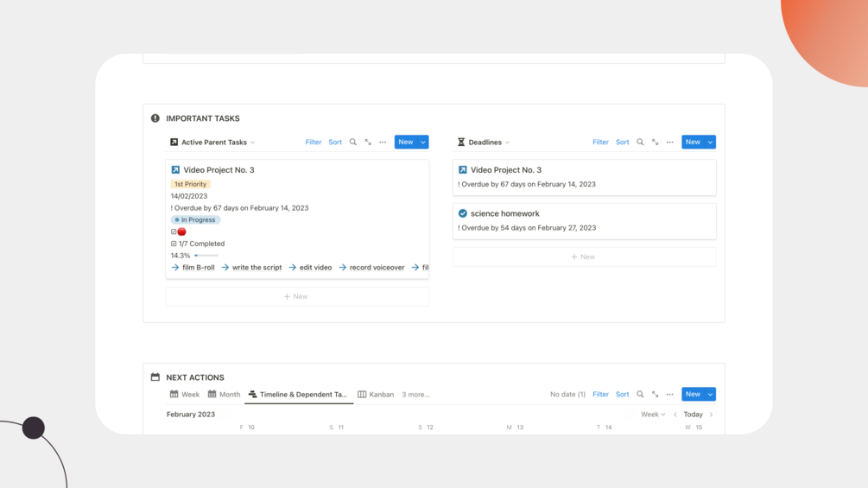
Task: Open the science homework card title
Action: click(x=505, y=213)
